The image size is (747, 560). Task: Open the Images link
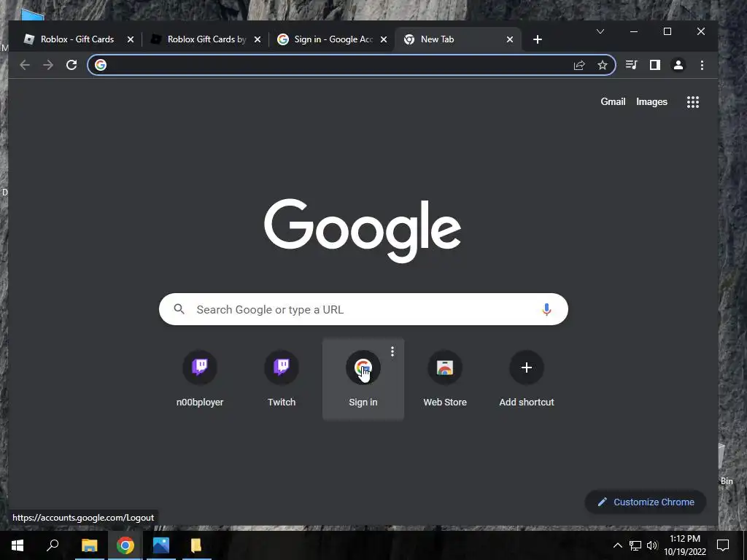coord(651,102)
